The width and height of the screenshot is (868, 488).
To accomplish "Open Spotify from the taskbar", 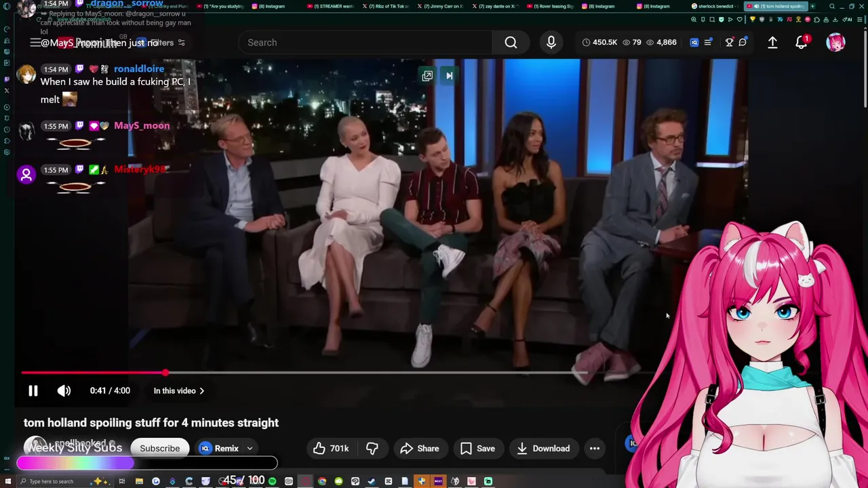I will [272, 481].
